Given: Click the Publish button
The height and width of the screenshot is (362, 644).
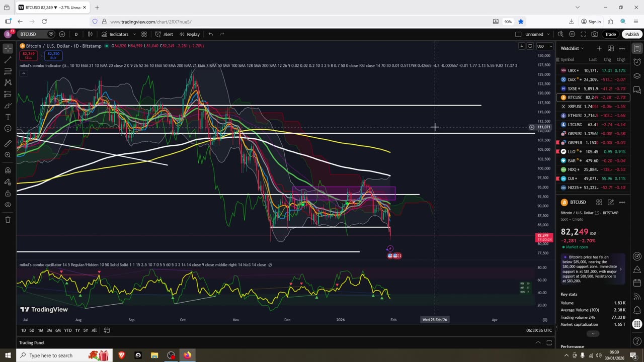Looking at the screenshot, I should 632,34.
